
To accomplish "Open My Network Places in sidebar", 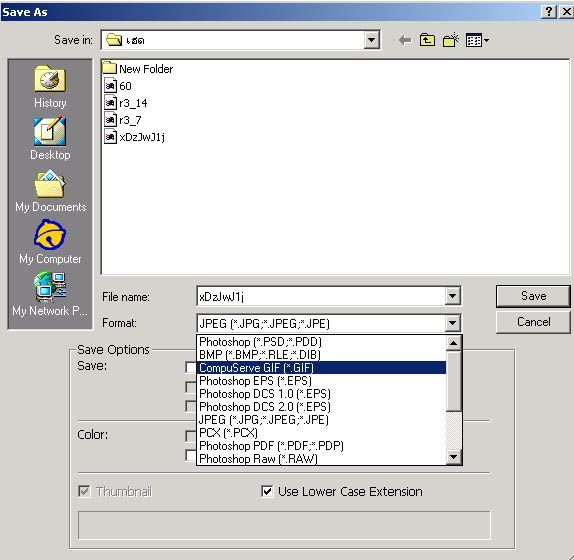I will [x=50, y=294].
